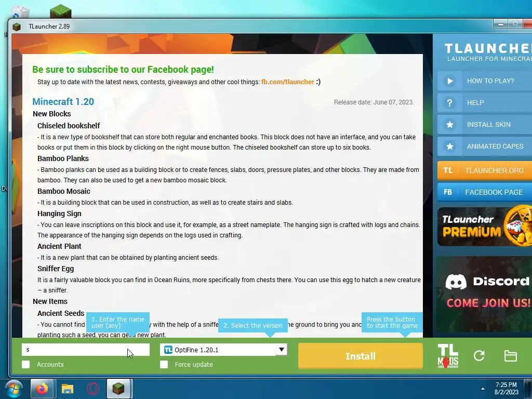The image size is (532, 399).
Task: Open the game folder icon
Action: 510,355
